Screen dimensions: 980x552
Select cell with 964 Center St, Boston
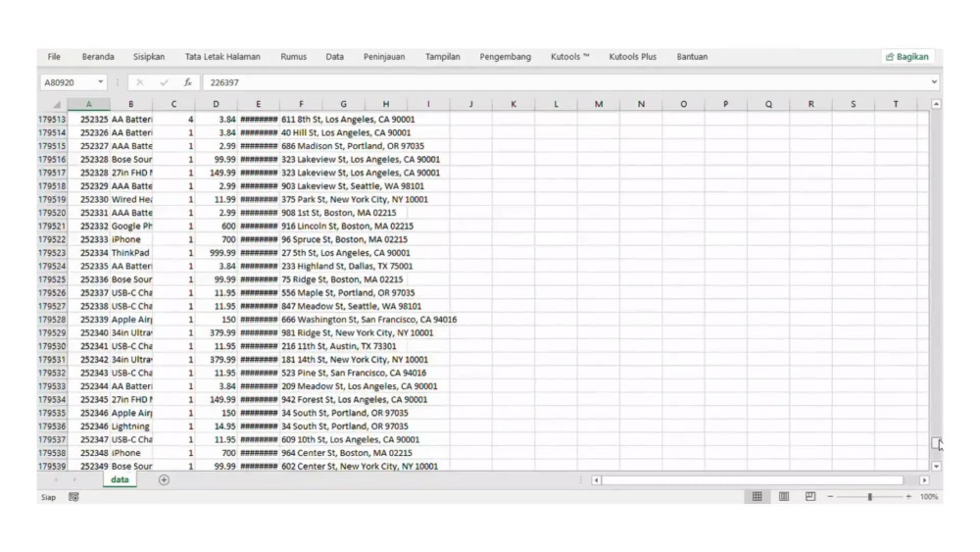click(x=346, y=453)
